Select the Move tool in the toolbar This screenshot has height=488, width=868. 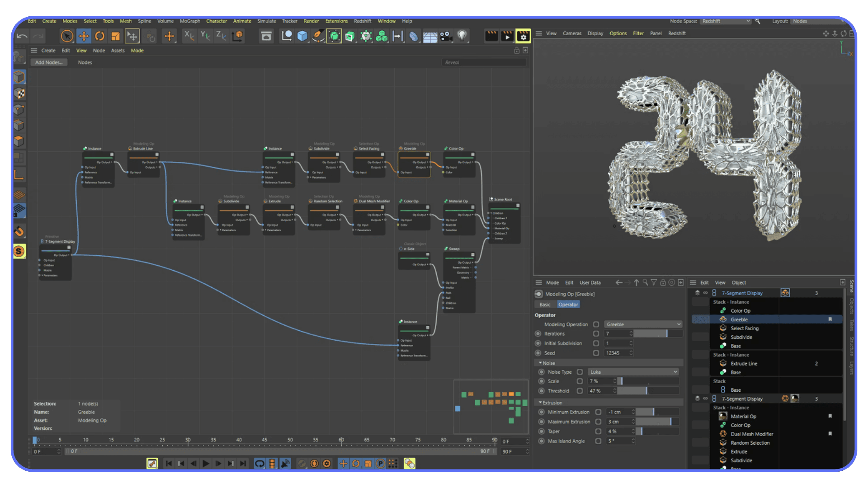tap(84, 36)
